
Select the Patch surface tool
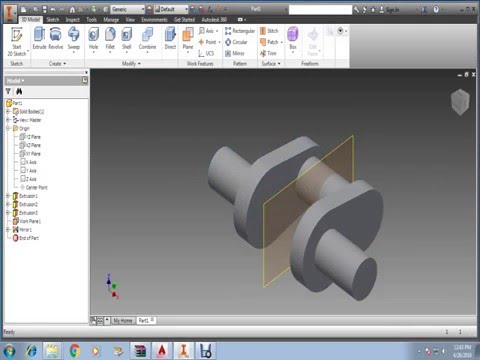(271, 42)
